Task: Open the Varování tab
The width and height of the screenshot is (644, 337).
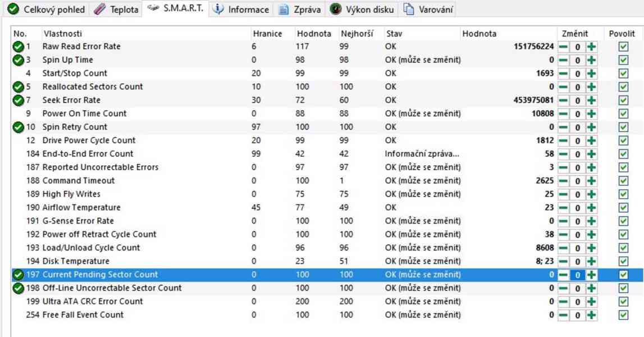Action: click(428, 9)
